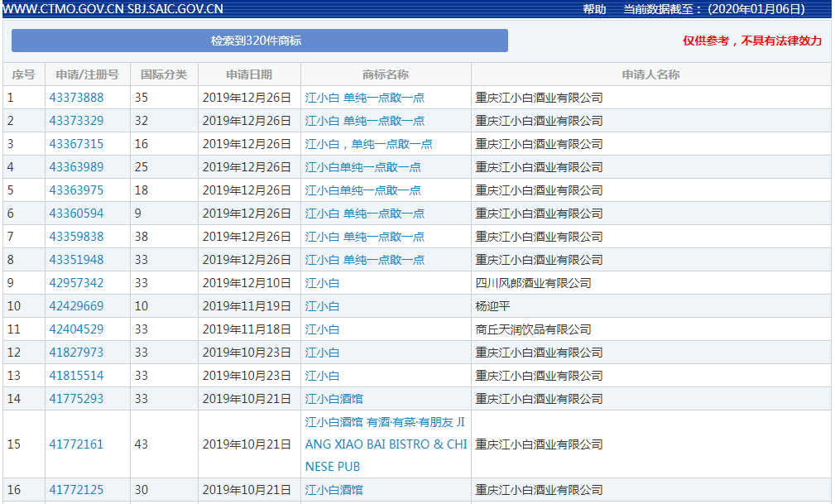Select applicant 杨迎平
This screenshot has width=835, height=504.
[x=492, y=306]
